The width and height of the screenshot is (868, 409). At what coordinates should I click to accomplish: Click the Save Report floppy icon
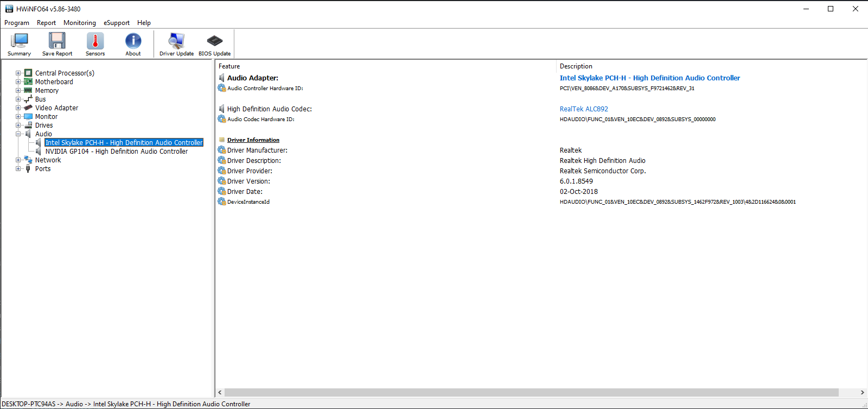(x=57, y=41)
